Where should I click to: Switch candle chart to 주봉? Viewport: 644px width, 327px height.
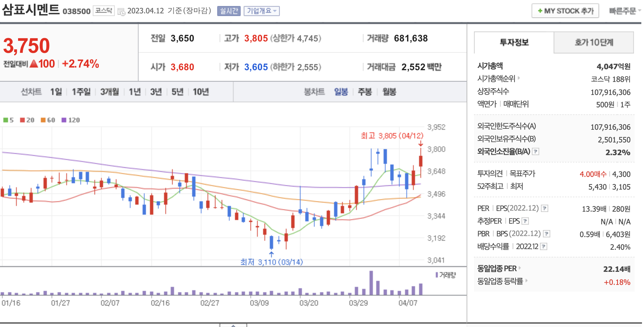tap(365, 92)
